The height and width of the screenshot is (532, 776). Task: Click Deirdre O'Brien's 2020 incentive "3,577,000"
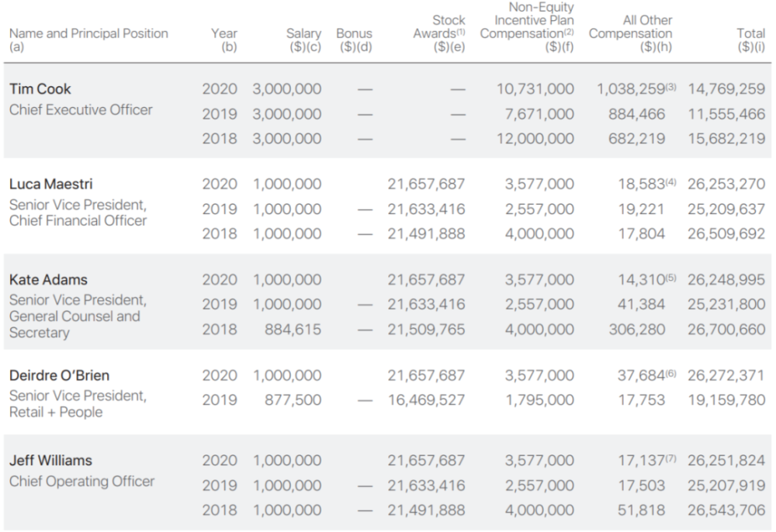tap(539, 376)
